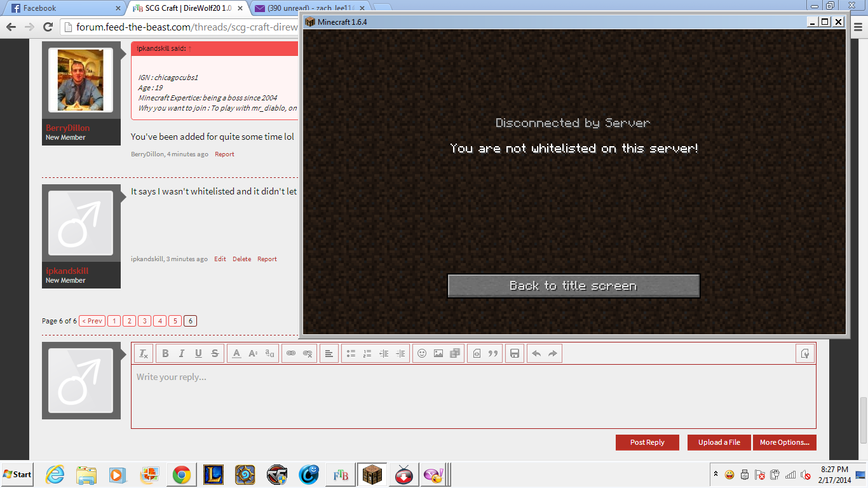Toggle italic formatting in reply editor
868x488 pixels.
pyautogui.click(x=182, y=354)
